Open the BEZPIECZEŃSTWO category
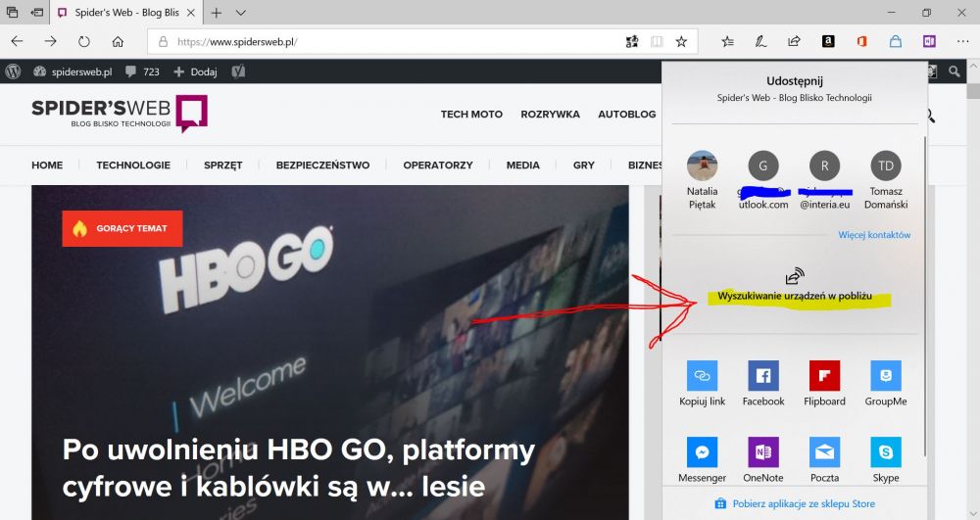Image resolution: width=980 pixels, height=520 pixels. click(x=322, y=165)
